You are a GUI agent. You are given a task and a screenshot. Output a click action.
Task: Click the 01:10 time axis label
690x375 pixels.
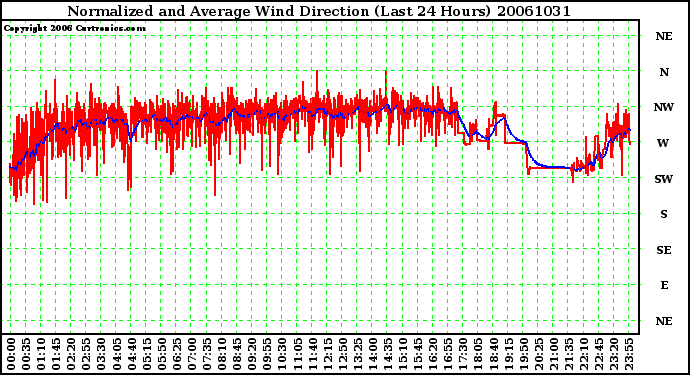[x=41, y=354]
